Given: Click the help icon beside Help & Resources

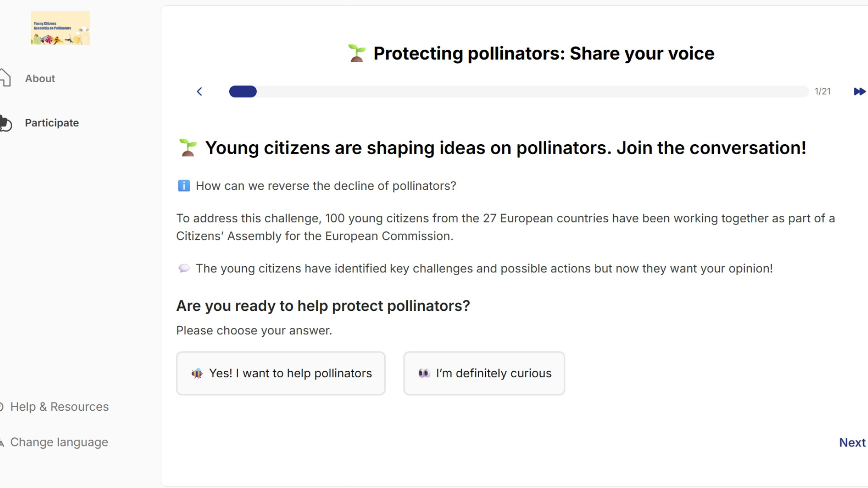Looking at the screenshot, I should pos(2,407).
